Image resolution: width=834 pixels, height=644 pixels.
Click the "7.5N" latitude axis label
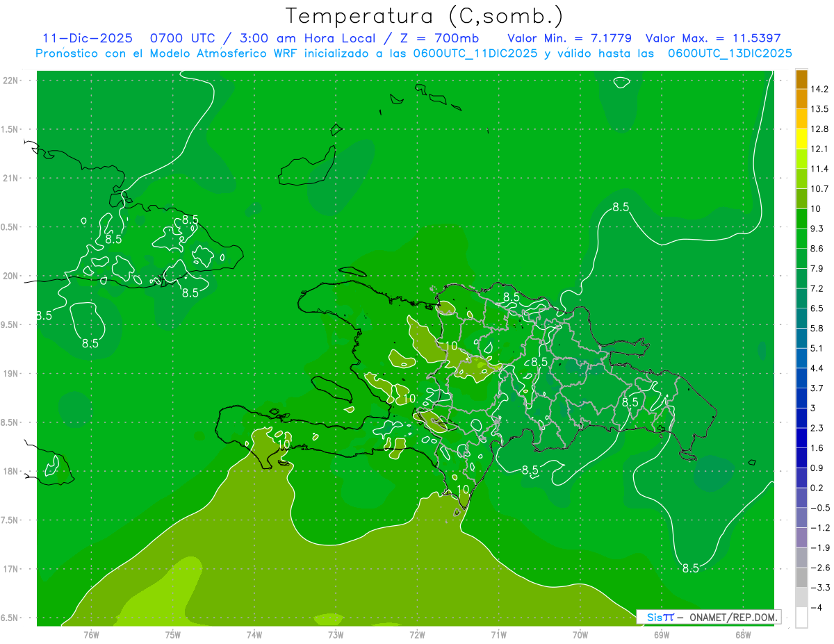click(10, 520)
